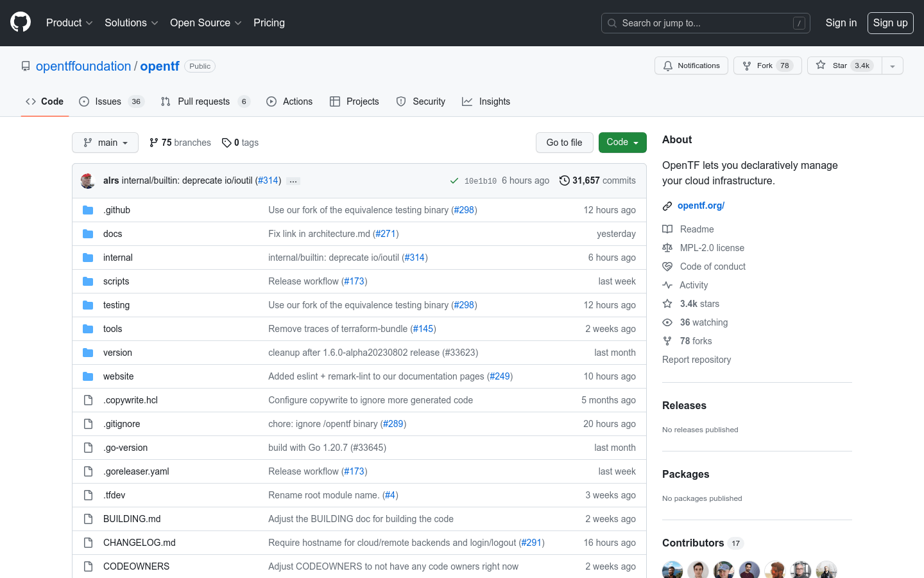Open pull request #249 link
Screen dimensions: 924x578
click(500, 376)
